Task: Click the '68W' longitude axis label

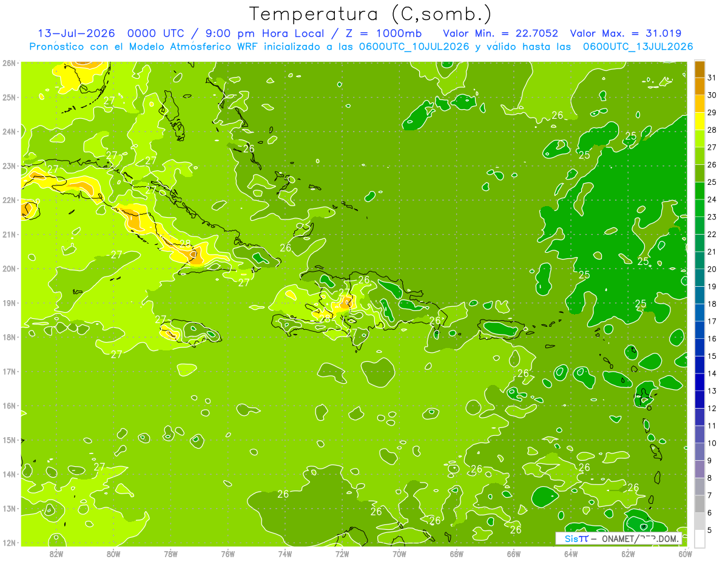Action: (x=456, y=554)
